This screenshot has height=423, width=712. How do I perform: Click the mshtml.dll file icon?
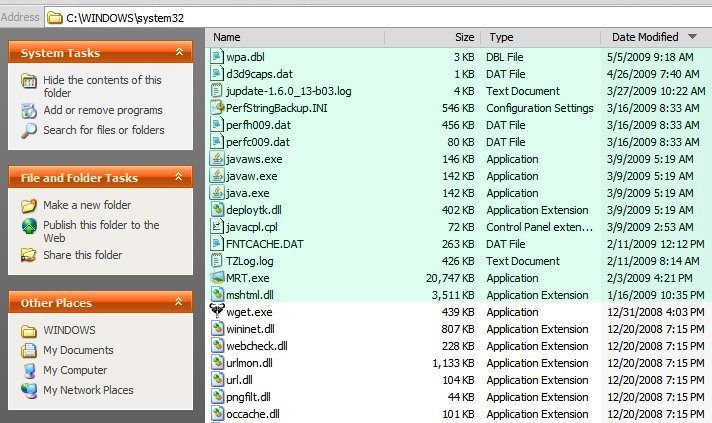[x=218, y=295]
